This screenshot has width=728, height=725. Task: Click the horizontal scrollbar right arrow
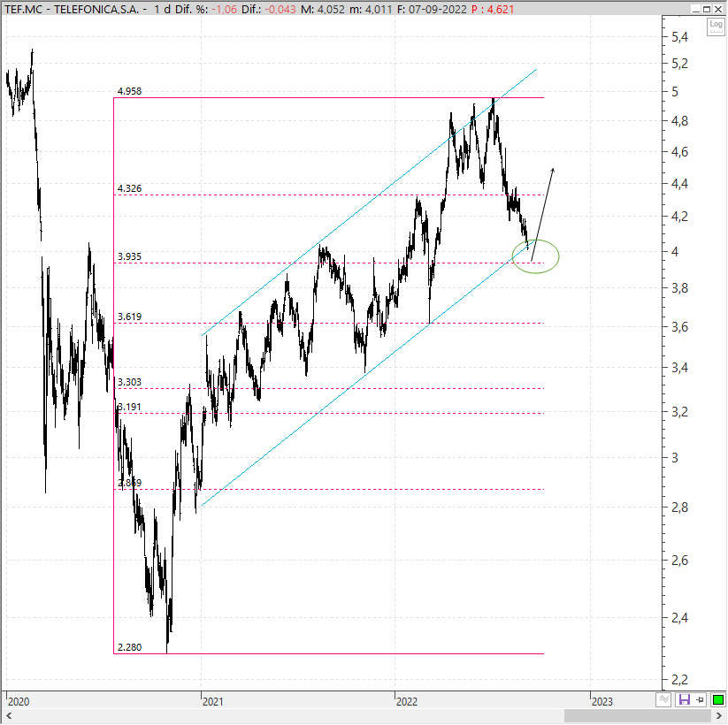click(720, 716)
